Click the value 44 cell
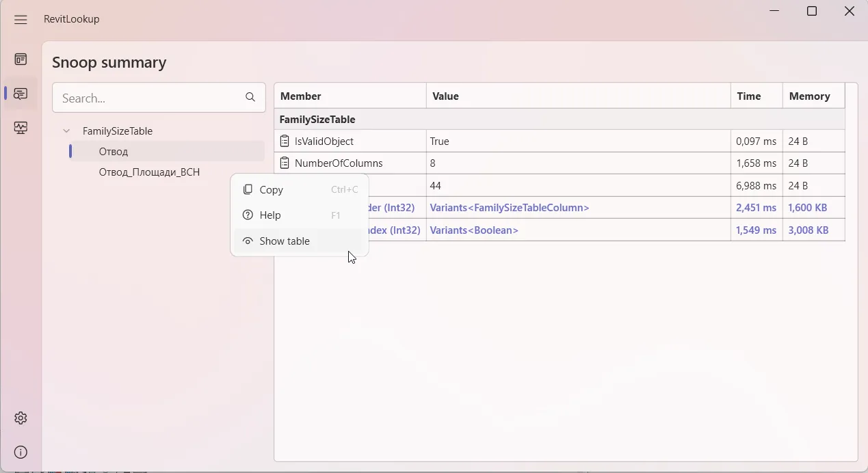The image size is (868, 473). (579, 185)
